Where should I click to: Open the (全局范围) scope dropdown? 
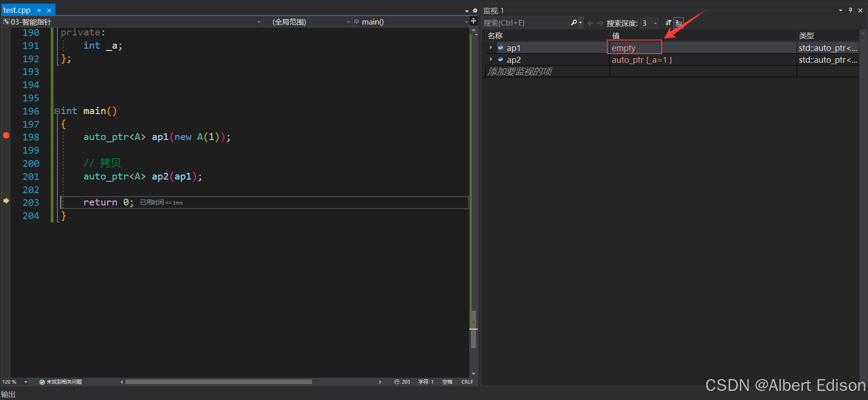[307, 22]
